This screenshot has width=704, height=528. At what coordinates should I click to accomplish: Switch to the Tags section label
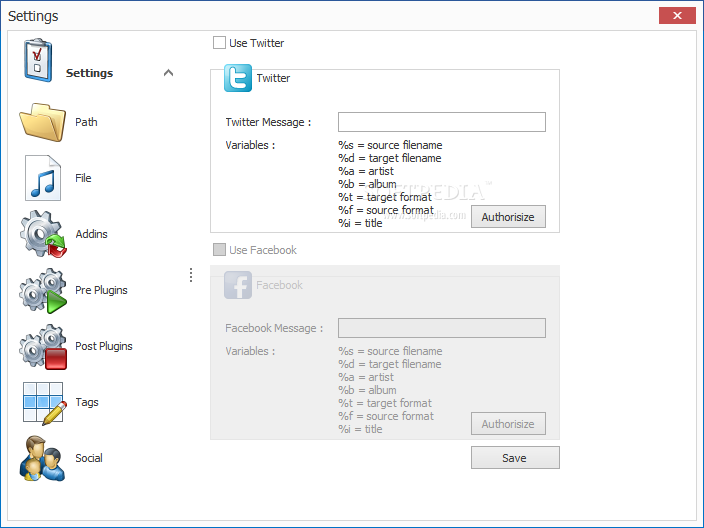click(87, 402)
